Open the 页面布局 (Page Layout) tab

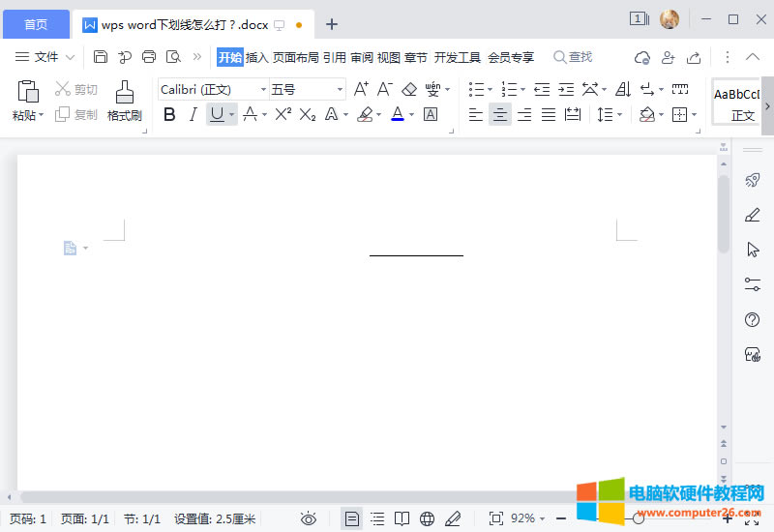coord(295,57)
